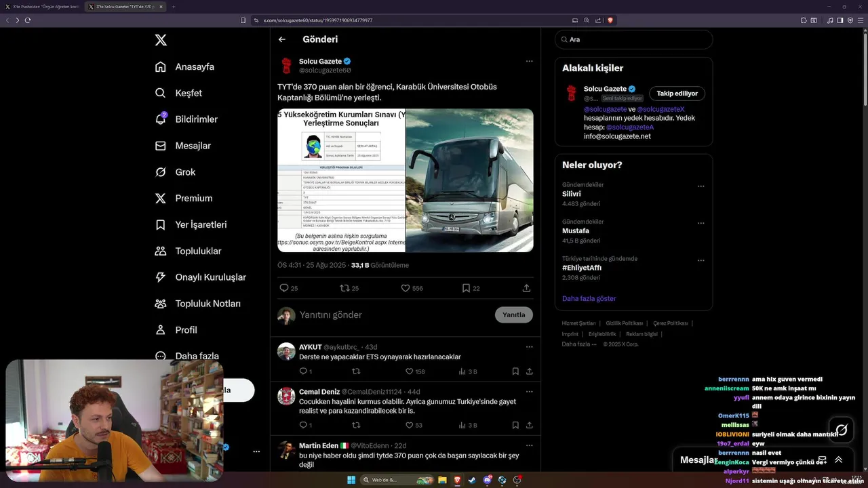Click the Ara search box
Viewport: 868px width, 488px height.
click(x=633, y=39)
